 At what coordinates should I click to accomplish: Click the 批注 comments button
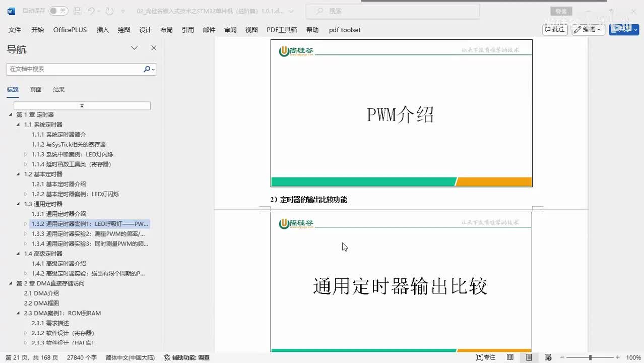555,29
